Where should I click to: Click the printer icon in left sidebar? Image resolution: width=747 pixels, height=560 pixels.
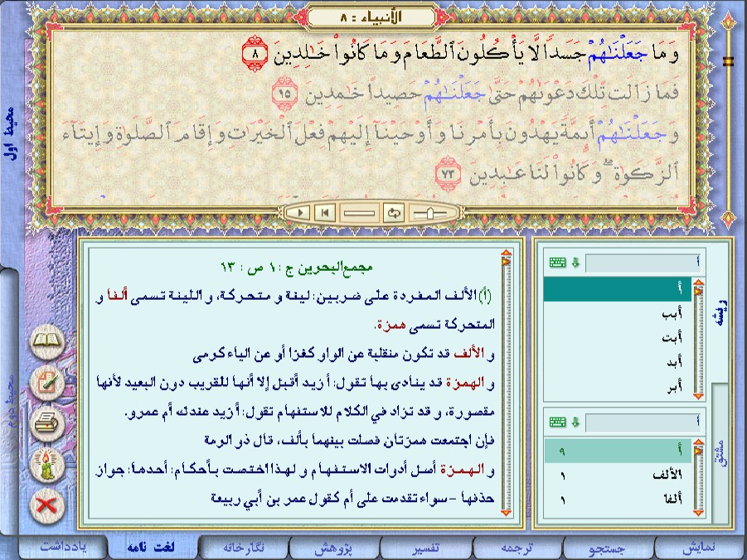(x=47, y=423)
